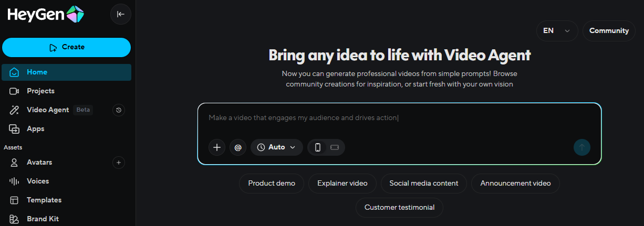Click the plus attachment icon in prompt box
This screenshot has width=644, height=226.
click(x=216, y=147)
